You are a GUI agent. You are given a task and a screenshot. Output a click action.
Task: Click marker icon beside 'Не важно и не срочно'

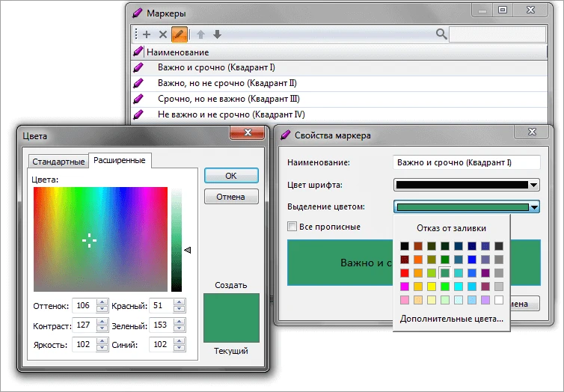(138, 114)
